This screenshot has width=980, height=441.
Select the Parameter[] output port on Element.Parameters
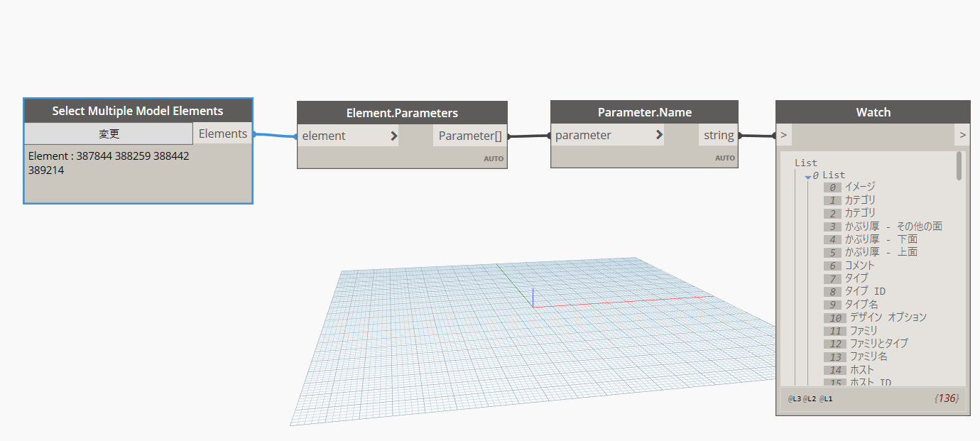pyautogui.click(x=470, y=135)
